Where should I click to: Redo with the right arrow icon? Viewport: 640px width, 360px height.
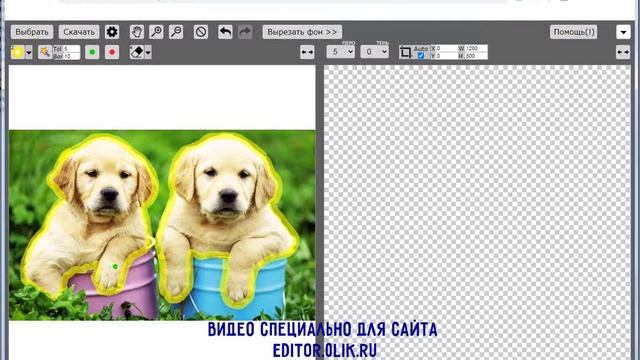tap(245, 32)
